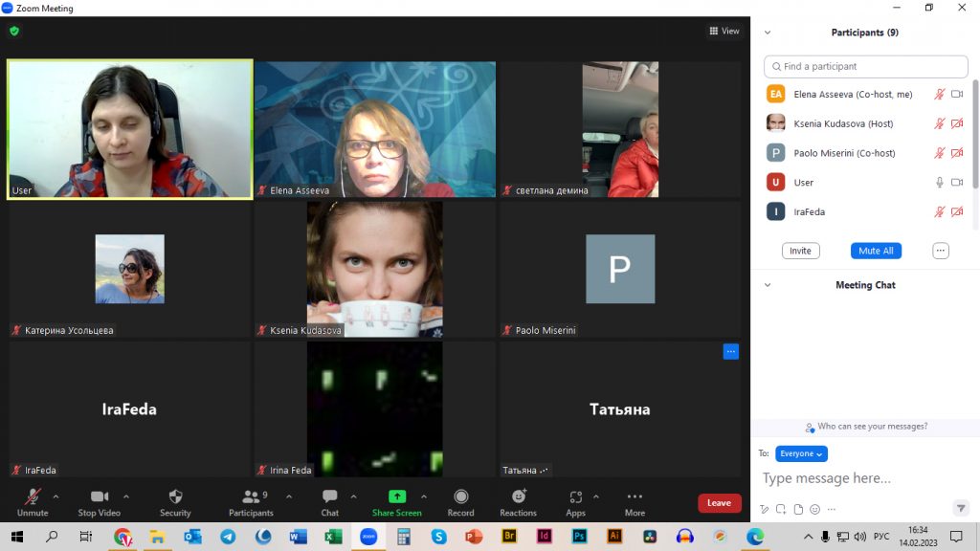Expand audio options arrow beside Unmute
The height and width of the screenshot is (551, 980).
pyautogui.click(x=56, y=496)
